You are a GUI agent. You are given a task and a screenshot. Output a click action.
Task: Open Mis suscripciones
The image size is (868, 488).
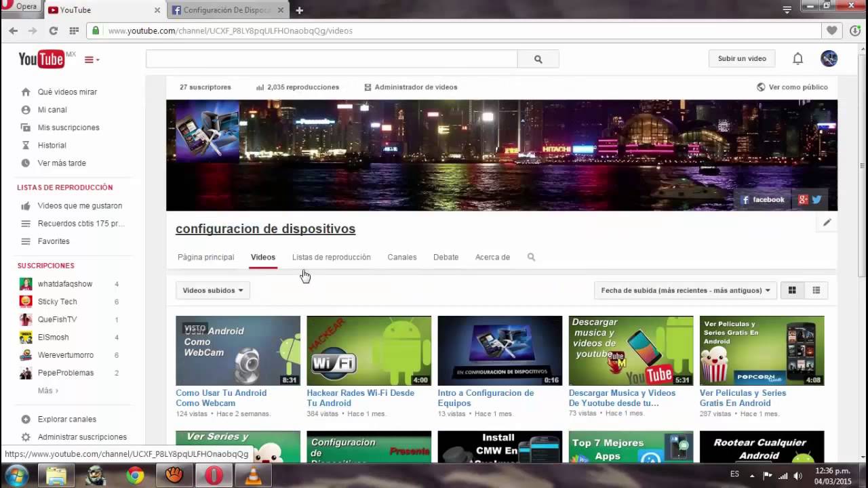coord(68,127)
